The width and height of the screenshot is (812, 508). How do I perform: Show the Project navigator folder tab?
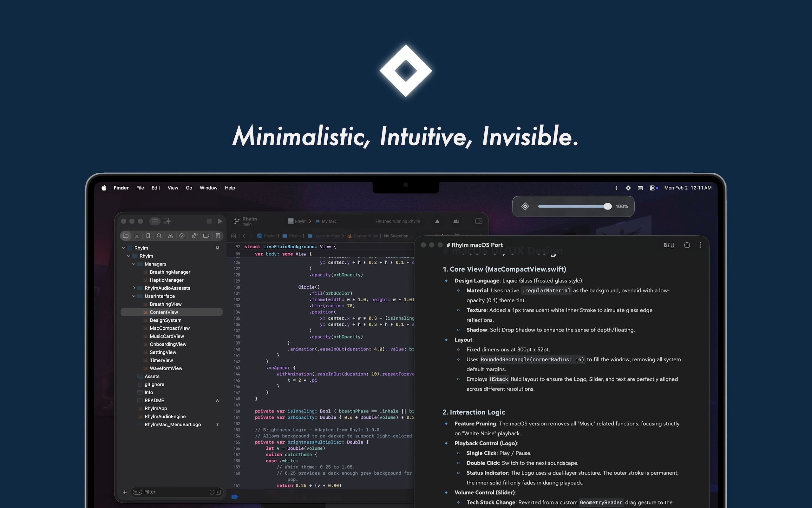pyautogui.click(x=126, y=236)
